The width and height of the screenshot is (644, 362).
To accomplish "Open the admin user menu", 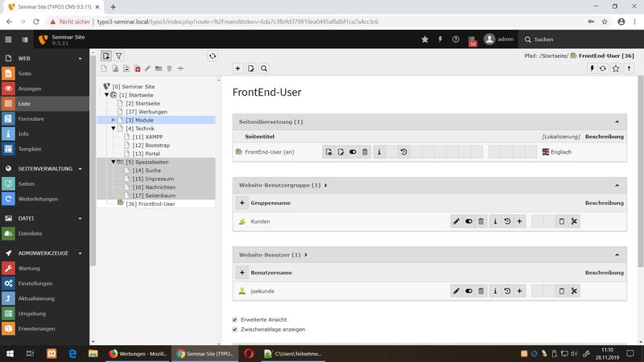I will (498, 39).
